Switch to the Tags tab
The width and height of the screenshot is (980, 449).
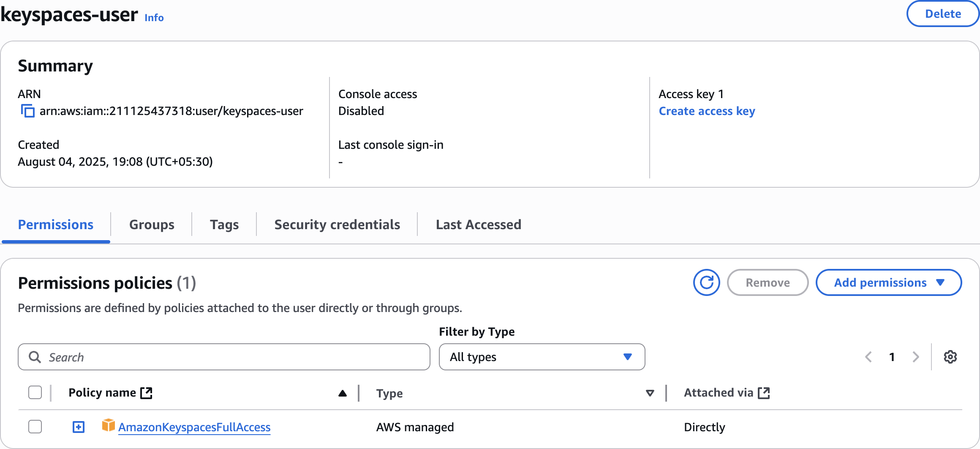tap(224, 225)
